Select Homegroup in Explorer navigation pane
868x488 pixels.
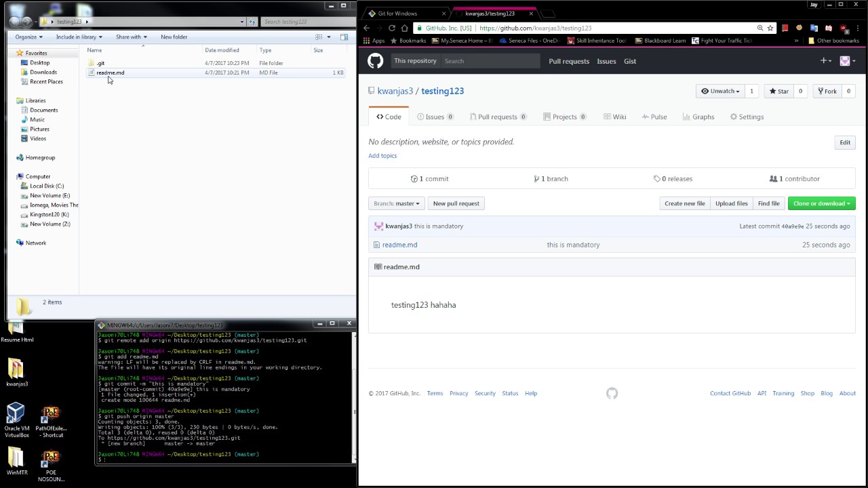[39, 157]
